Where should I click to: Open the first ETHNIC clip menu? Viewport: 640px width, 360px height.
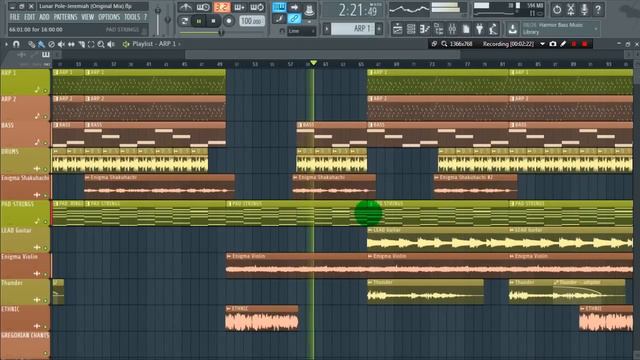coord(229,309)
